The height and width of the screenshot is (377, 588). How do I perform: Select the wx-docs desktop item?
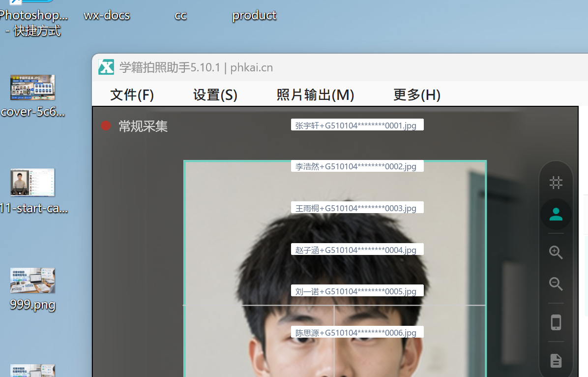107,15
